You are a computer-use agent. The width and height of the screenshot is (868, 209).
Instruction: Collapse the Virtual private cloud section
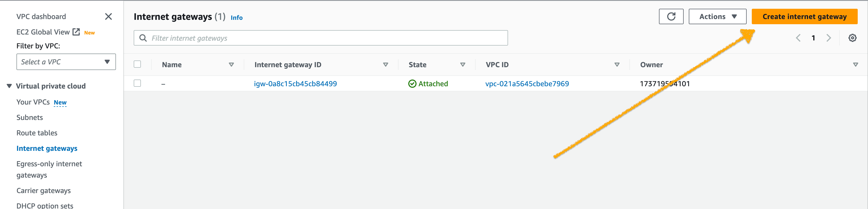(9, 86)
